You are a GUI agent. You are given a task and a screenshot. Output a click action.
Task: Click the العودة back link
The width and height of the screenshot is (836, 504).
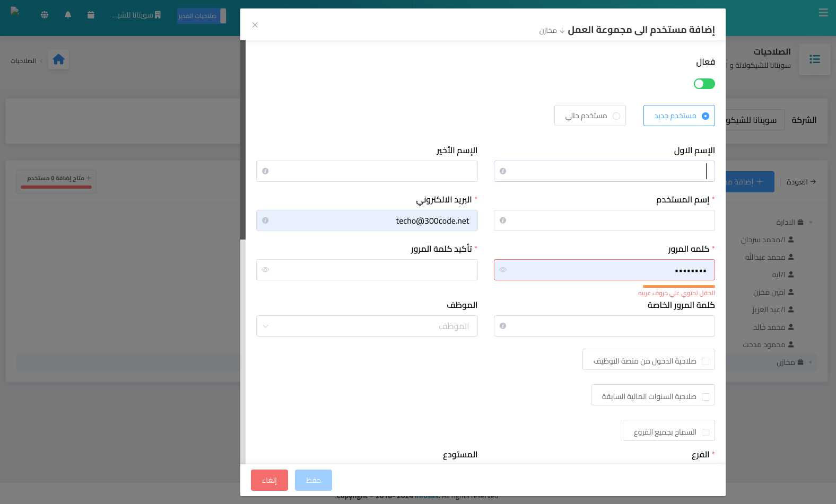tap(801, 182)
